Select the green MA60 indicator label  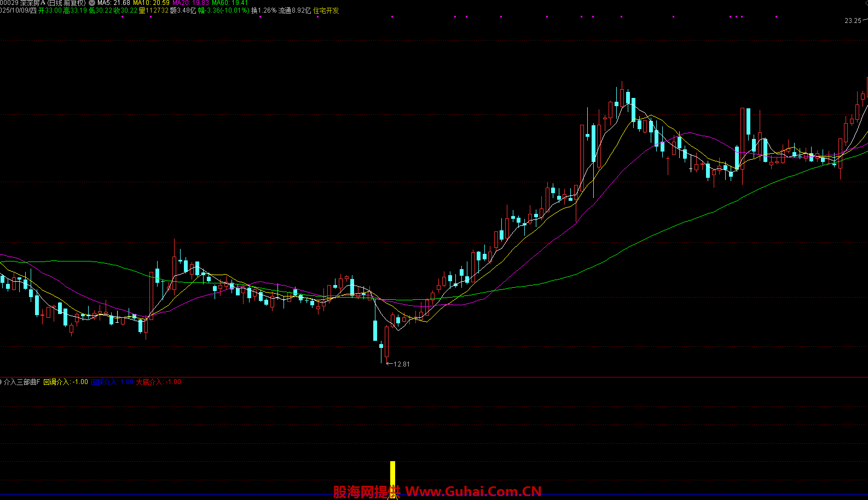pos(230,3)
